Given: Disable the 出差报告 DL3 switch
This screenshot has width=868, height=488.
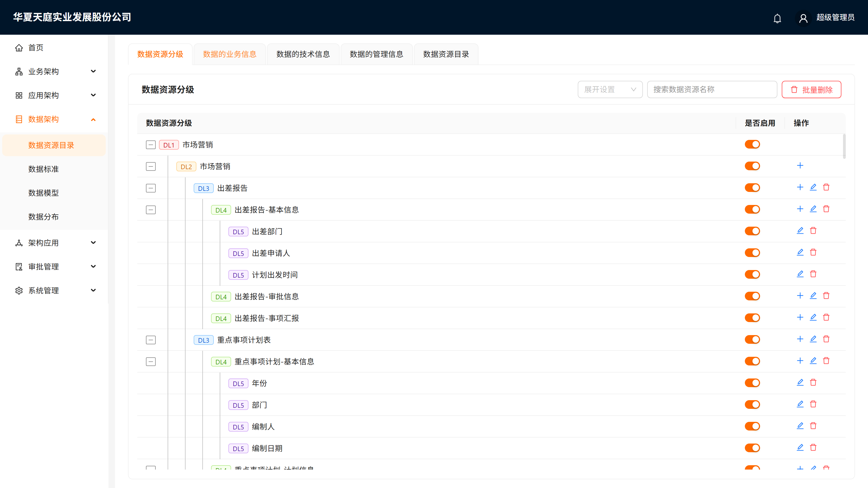Looking at the screenshot, I should [752, 188].
